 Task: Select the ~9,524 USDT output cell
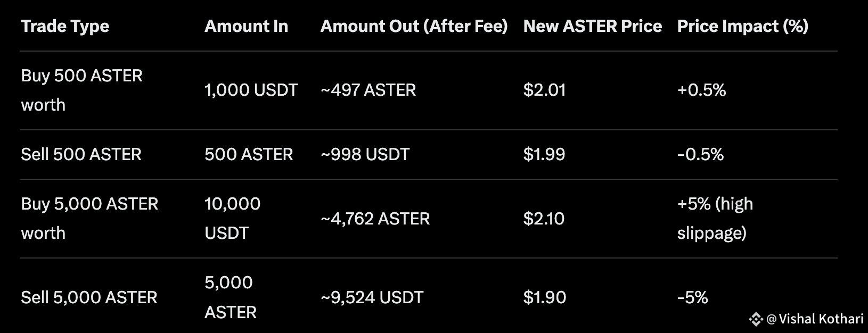point(372,297)
